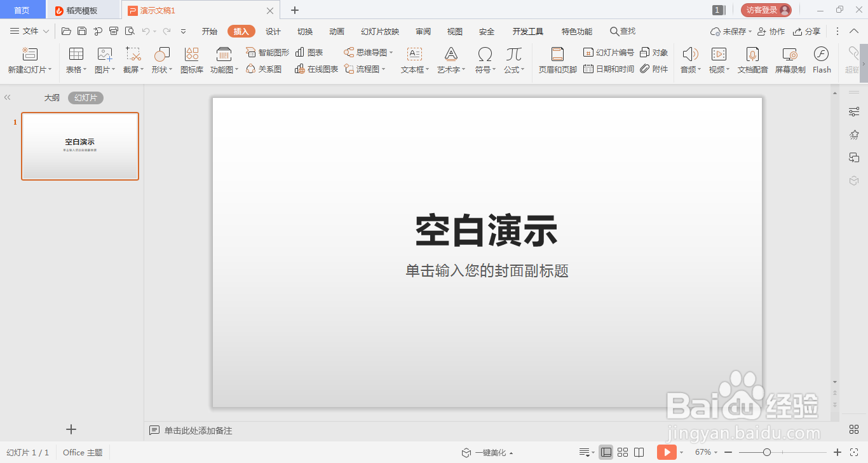Open the quick access toolbar customize arrow

tap(183, 31)
